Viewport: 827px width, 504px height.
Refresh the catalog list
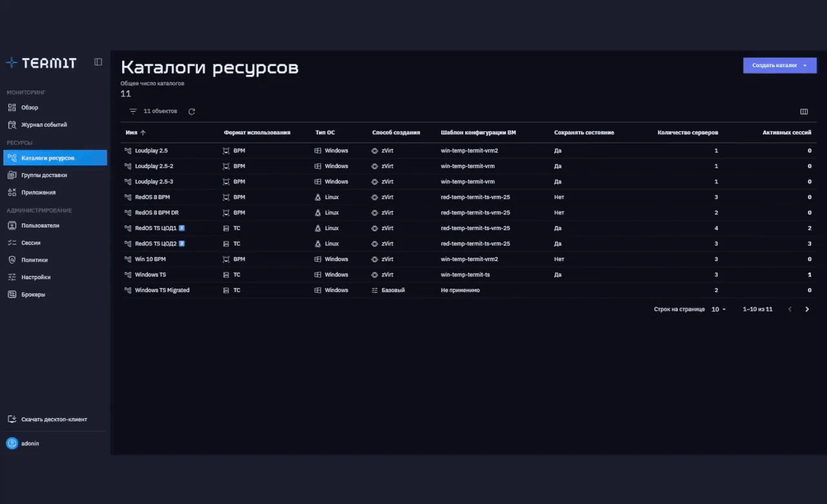pos(192,111)
